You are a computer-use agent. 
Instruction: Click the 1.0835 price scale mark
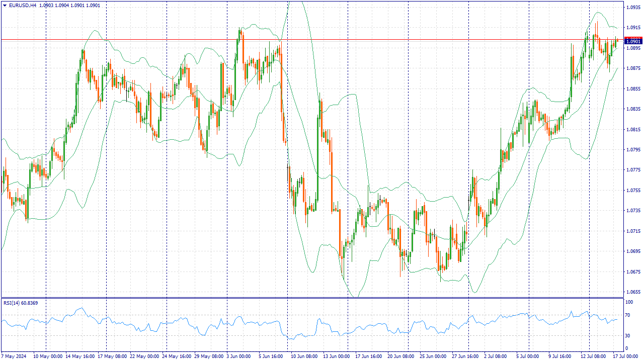pos(632,109)
